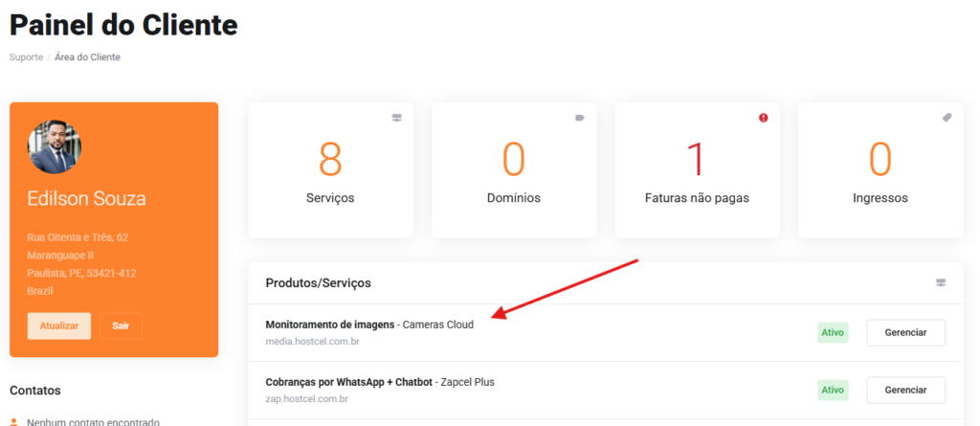The height and width of the screenshot is (426, 980).
Task: Manage Monitoramento de imagens via Gerenciar button
Action: (905, 333)
